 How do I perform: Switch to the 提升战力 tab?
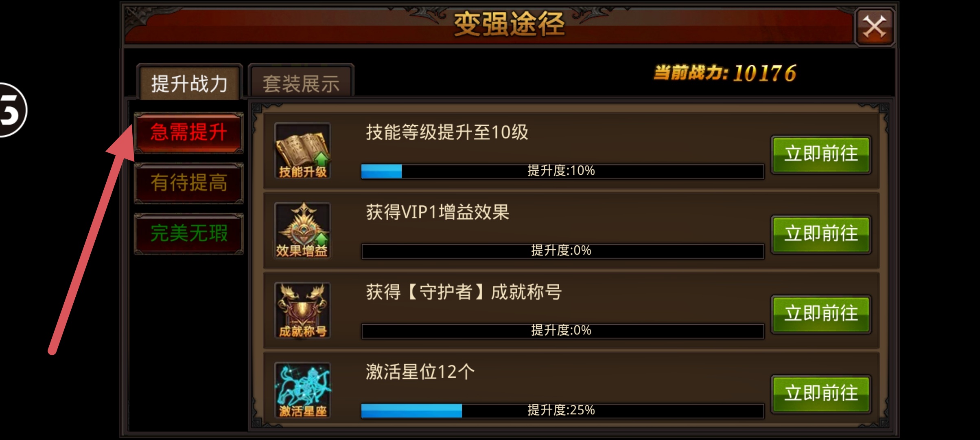click(189, 83)
